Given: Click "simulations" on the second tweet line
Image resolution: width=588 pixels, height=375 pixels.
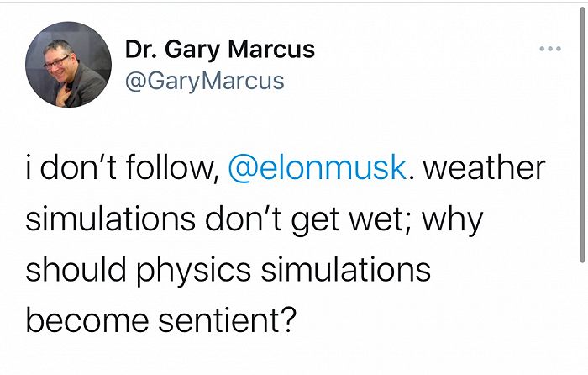Looking at the screenshot, I should 110,219.
